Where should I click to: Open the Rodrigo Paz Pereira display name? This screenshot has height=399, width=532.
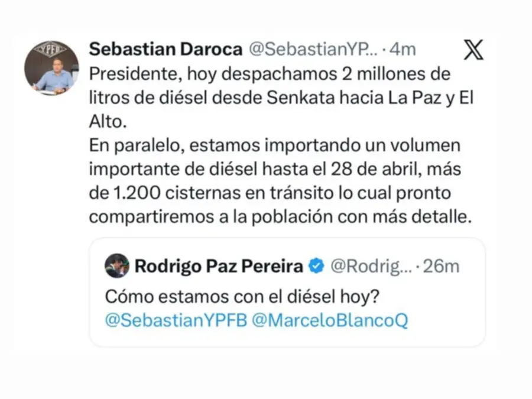pos(219,266)
